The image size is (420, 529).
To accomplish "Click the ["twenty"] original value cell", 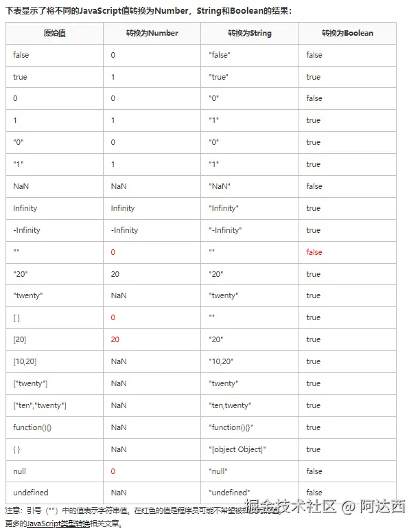I will 30,383.
